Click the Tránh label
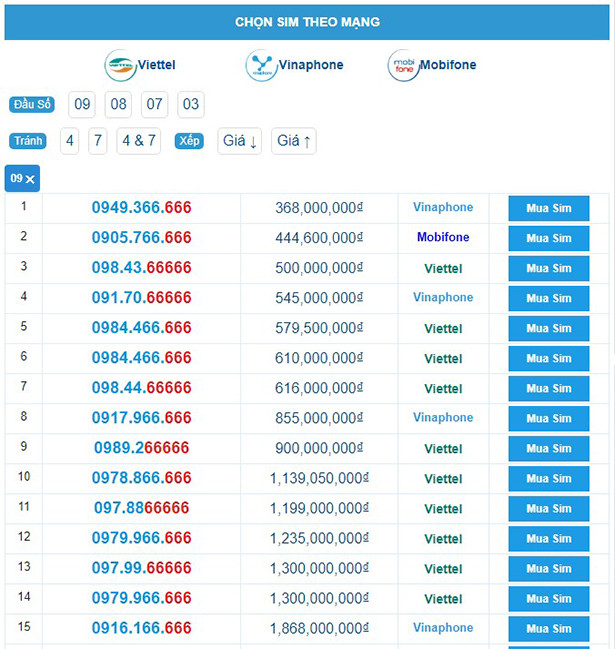Image resolution: width=615 pixels, height=649 pixels. 28,141
